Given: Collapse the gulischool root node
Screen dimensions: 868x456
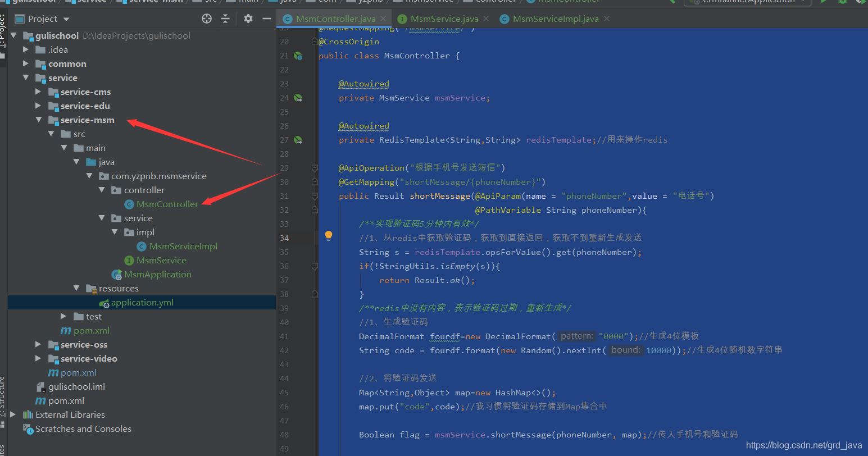Looking at the screenshot, I should pos(13,35).
